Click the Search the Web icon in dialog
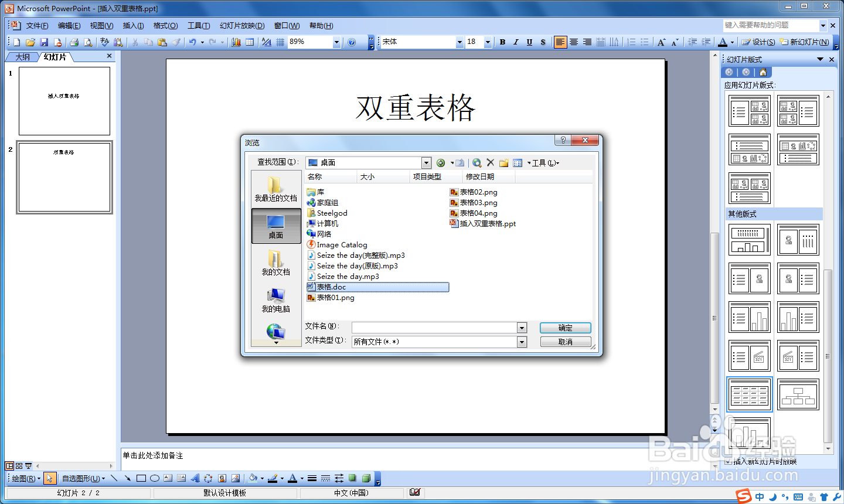Screen dimensions: 844x504 [477, 162]
